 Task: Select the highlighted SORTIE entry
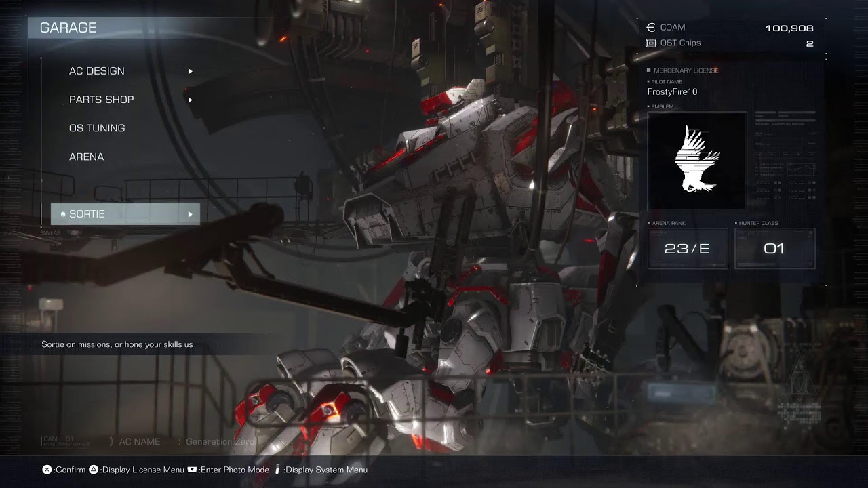pyautogui.click(x=125, y=214)
